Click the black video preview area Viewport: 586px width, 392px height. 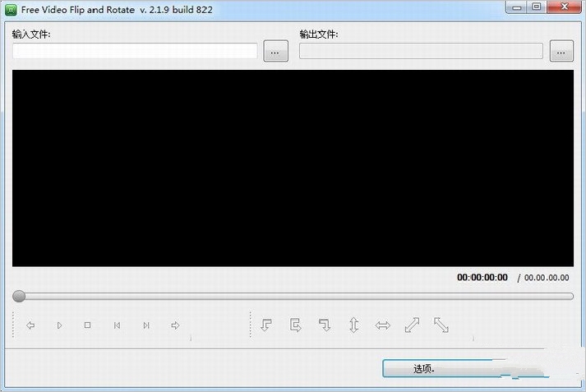tap(293, 168)
